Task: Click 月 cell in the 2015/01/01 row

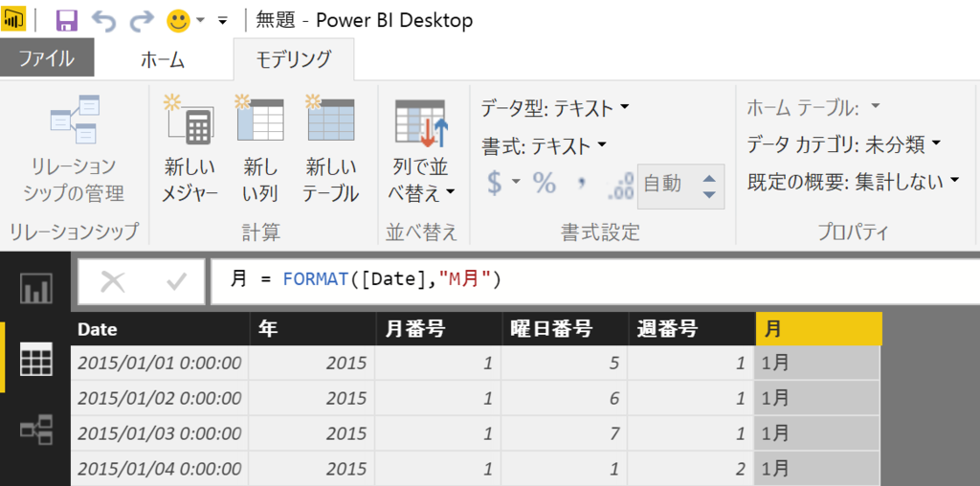Action: tap(817, 363)
